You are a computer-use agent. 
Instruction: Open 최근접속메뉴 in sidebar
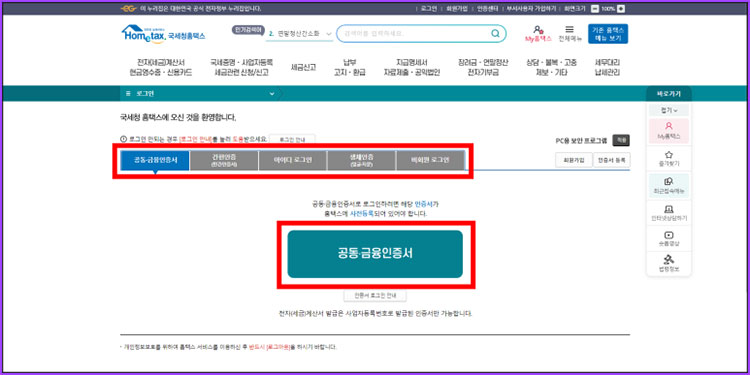tap(669, 186)
